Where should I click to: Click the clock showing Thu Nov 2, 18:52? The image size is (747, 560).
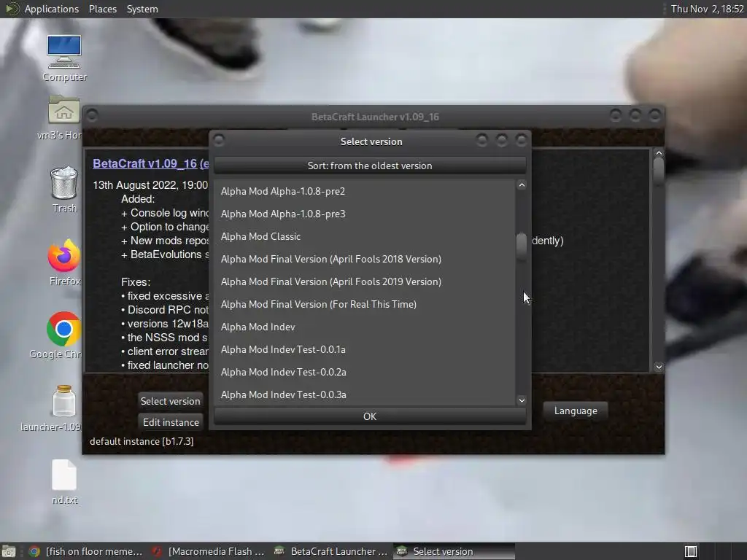coord(707,9)
